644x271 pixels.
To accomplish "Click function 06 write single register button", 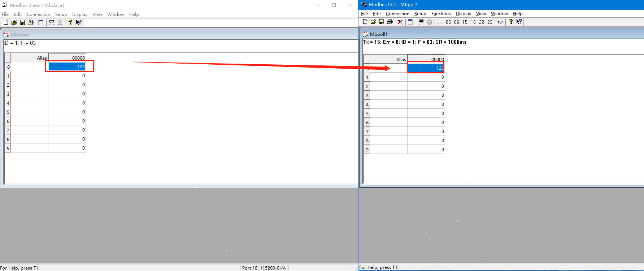I will click(x=457, y=22).
